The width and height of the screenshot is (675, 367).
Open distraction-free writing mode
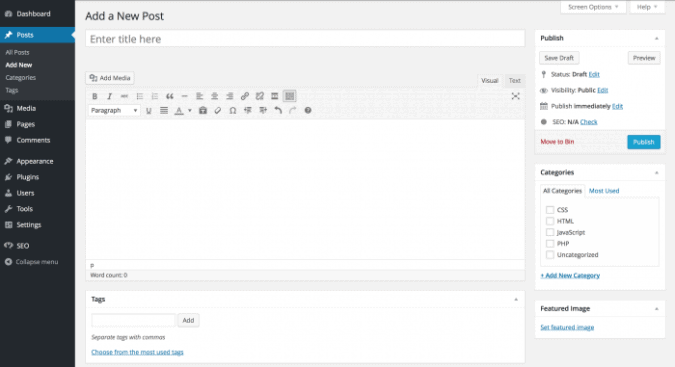[x=515, y=96]
